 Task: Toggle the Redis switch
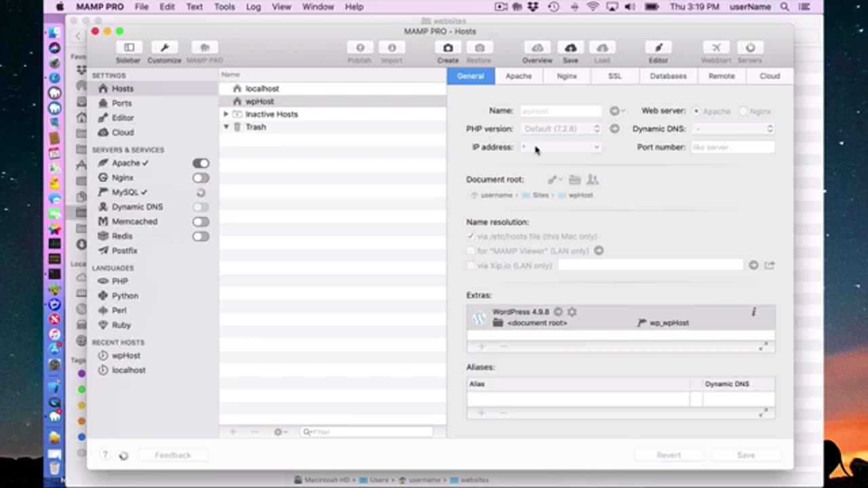(201, 237)
